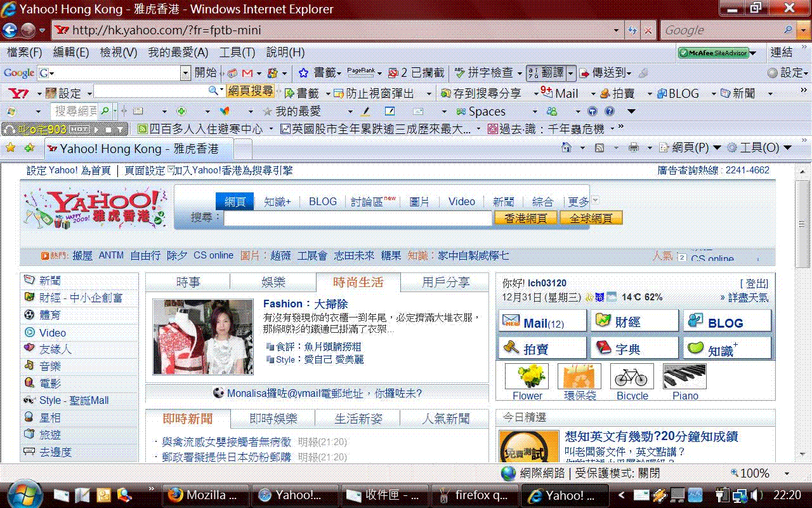This screenshot has width=812, height=508.
Task: Click the Piano keyboard thumbnail
Action: (684, 376)
